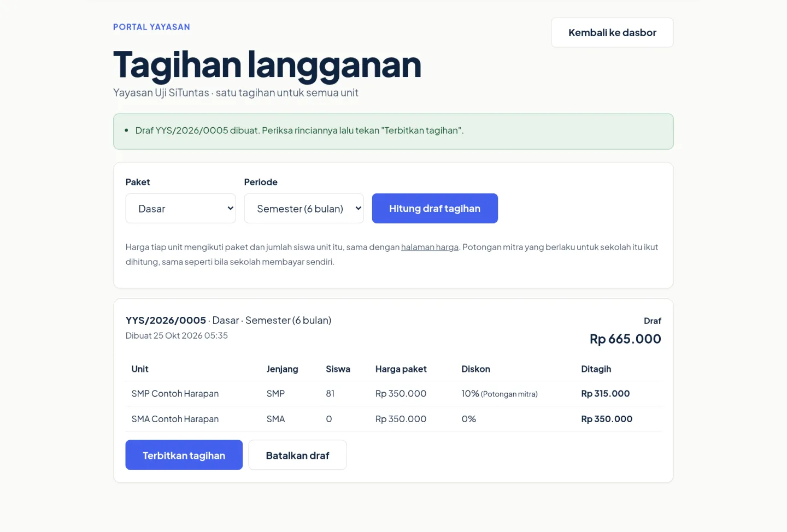The width and height of the screenshot is (787, 532).
Task: Click the Tagihan langganan heading
Action: tap(267, 64)
